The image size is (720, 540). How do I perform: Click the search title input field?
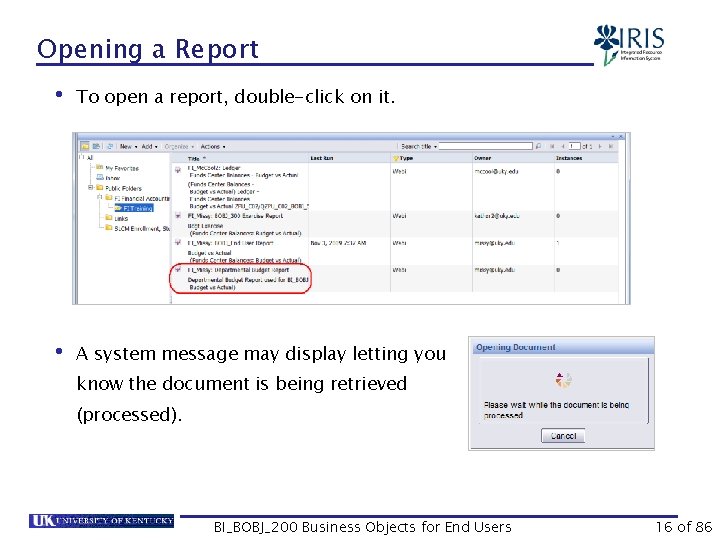click(x=486, y=146)
